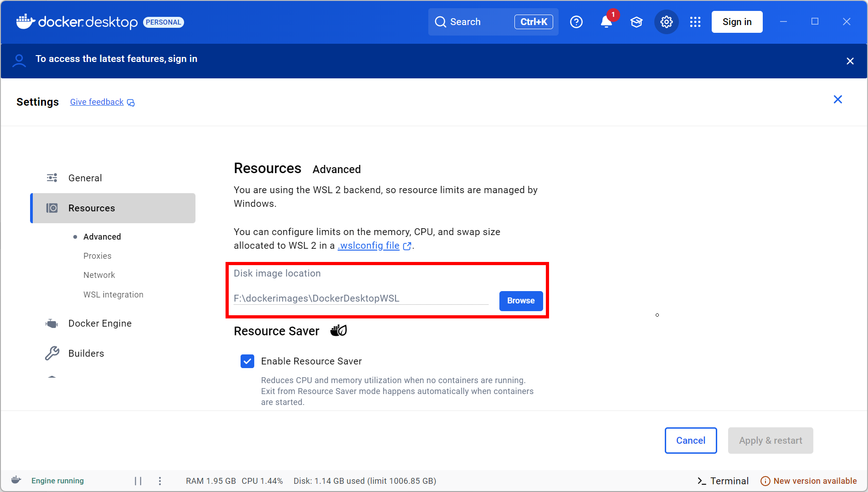The height and width of the screenshot is (492, 868).
Task: Open the Learning center graduation cap icon
Action: point(637,22)
